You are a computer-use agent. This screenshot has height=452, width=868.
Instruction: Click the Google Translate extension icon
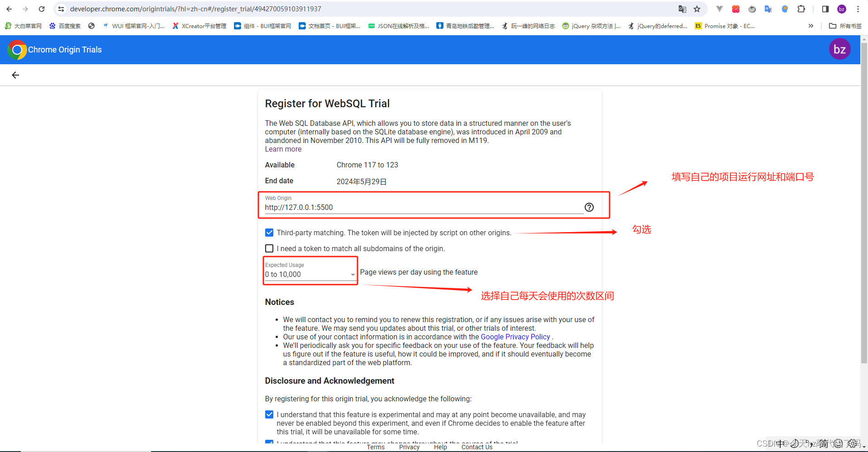[x=768, y=9]
